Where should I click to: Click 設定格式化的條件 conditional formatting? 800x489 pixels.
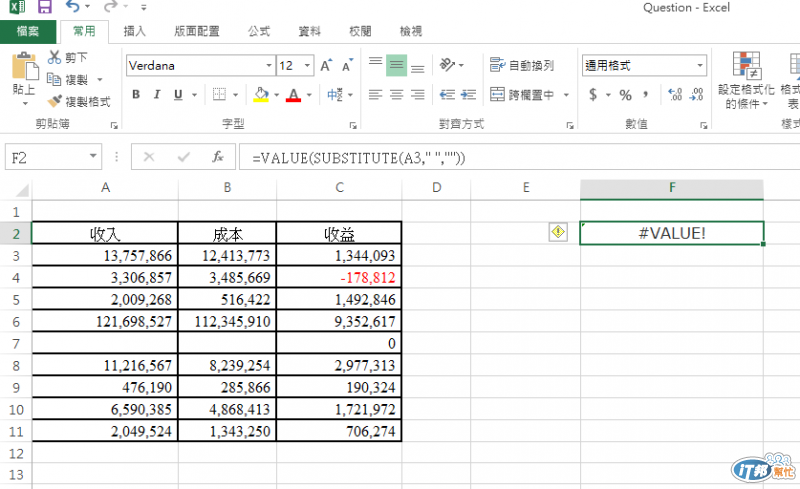tap(746, 80)
